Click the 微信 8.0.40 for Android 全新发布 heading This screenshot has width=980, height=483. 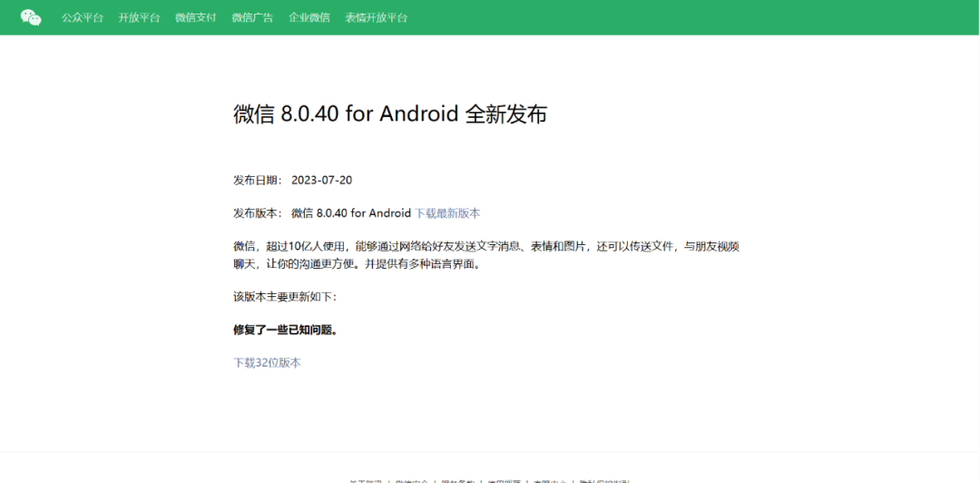pos(390,114)
